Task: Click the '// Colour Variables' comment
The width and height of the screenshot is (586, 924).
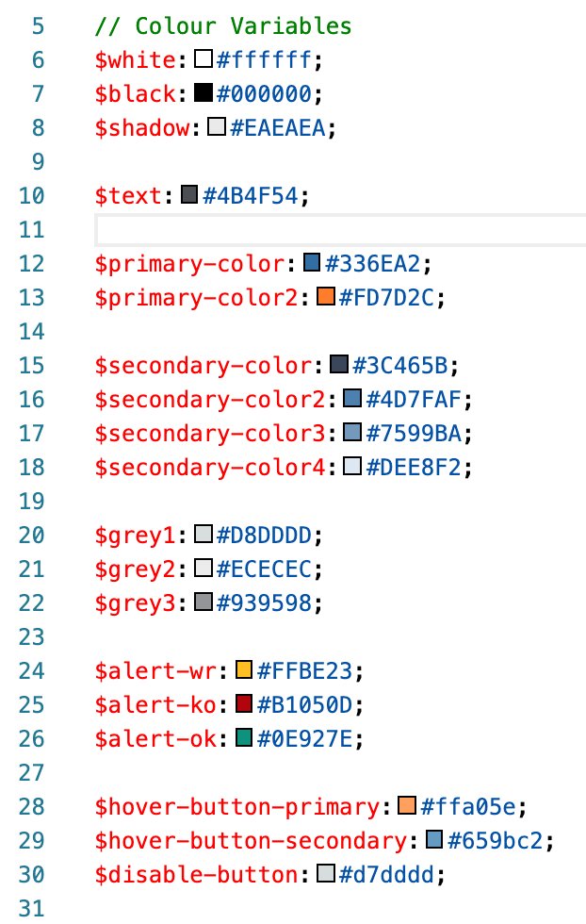Action: click(x=223, y=26)
